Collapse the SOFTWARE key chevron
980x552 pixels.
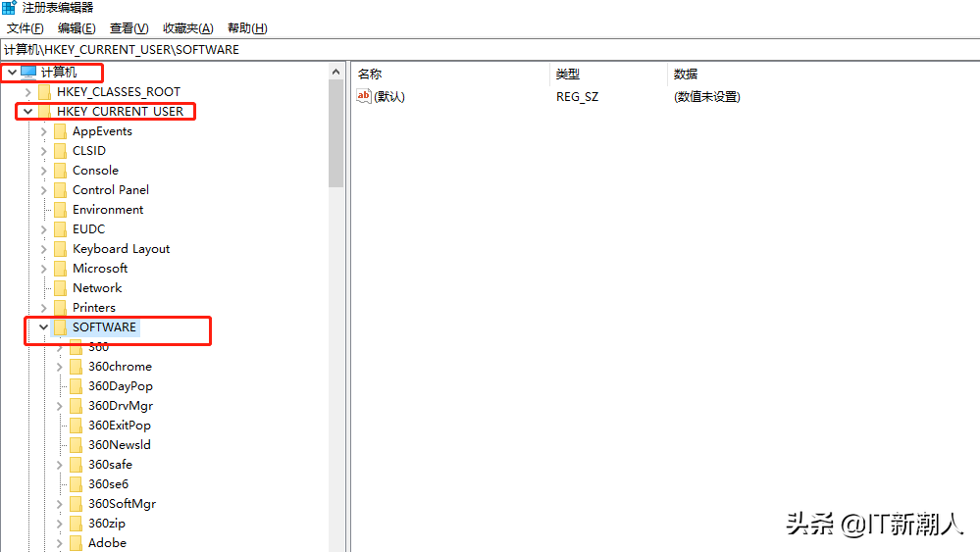point(43,327)
